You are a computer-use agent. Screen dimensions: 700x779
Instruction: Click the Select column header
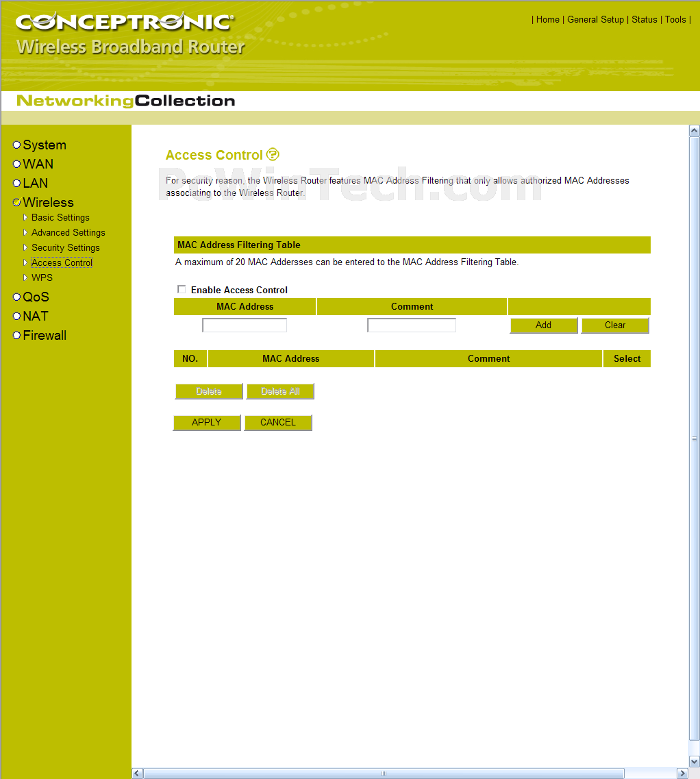click(627, 359)
